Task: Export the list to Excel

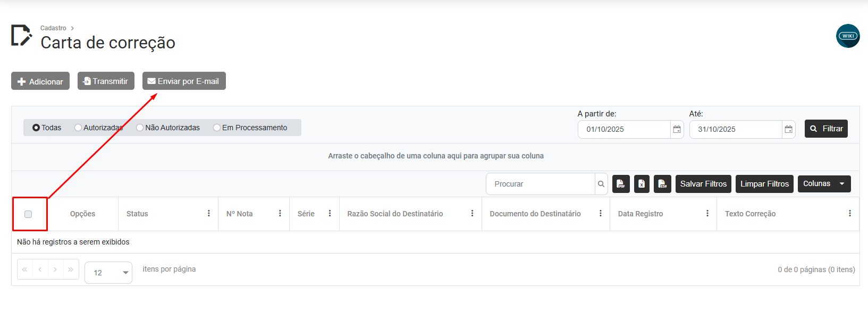Action: click(x=642, y=184)
